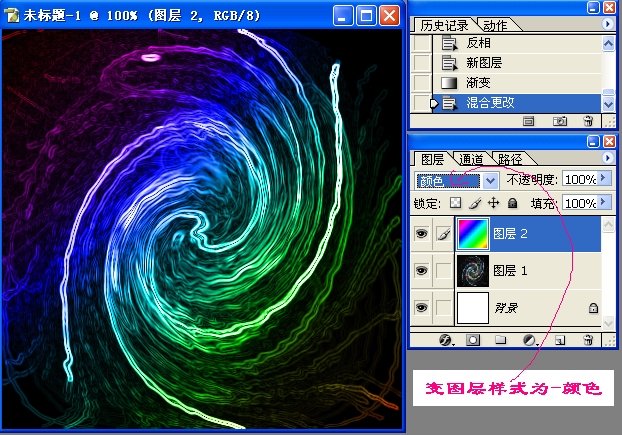Hide 图层 2 with its eye icon
The height and width of the screenshot is (435, 622).
(421, 234)
